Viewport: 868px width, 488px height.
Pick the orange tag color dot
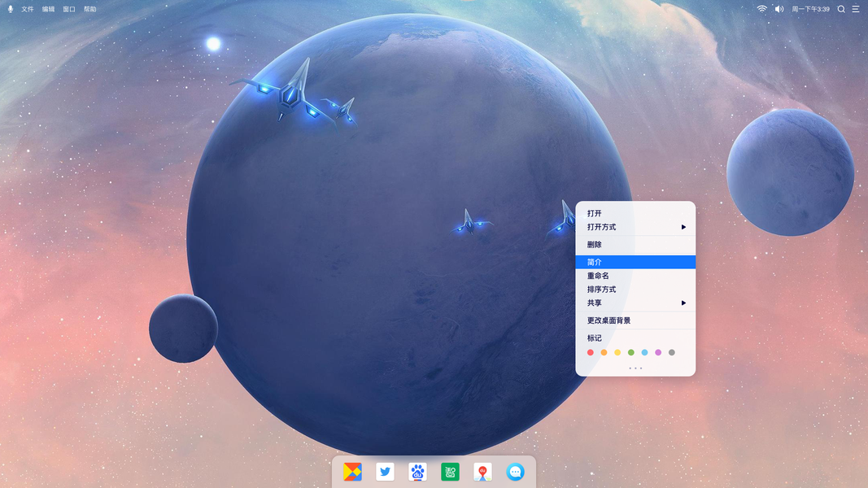604,352
